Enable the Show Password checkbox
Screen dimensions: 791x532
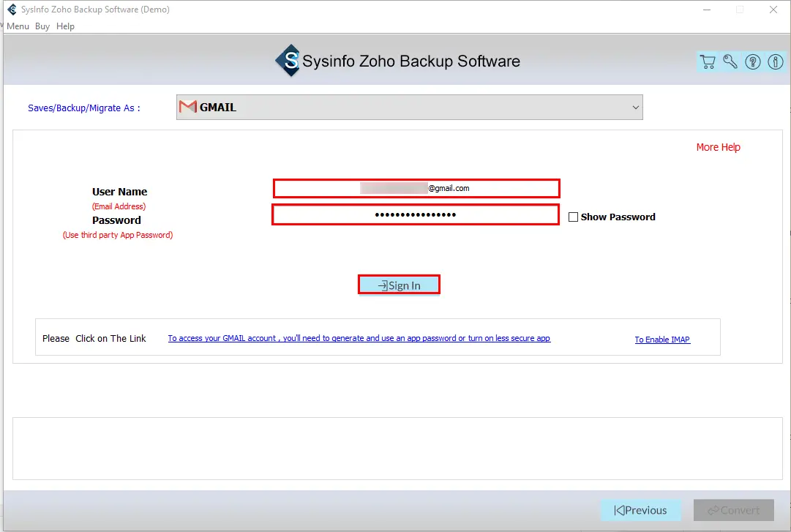point(573,217)
